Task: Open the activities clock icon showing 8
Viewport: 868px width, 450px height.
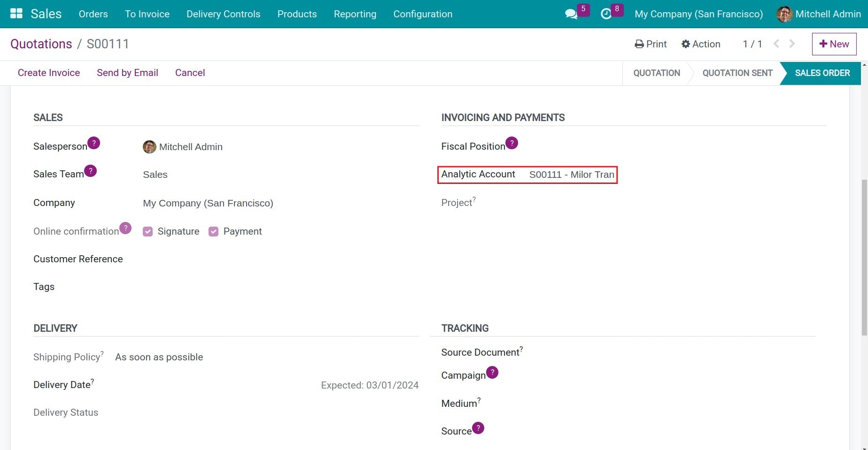Action: pos(606,14)
